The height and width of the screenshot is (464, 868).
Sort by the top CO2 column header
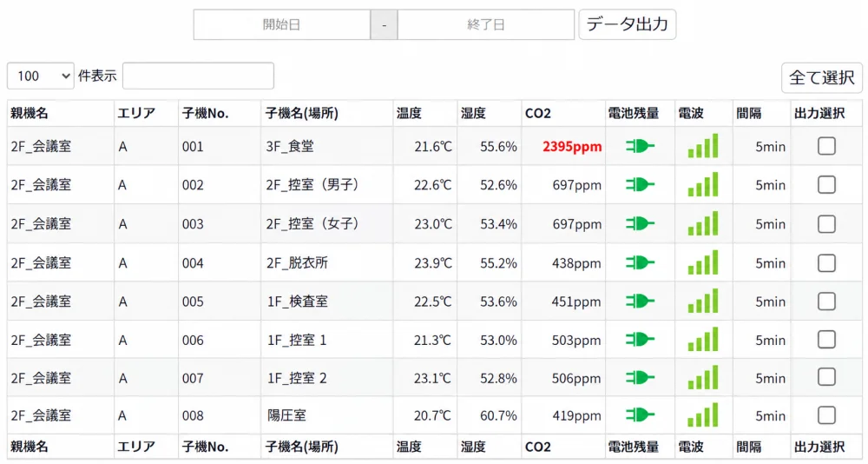tap(563, 113)
